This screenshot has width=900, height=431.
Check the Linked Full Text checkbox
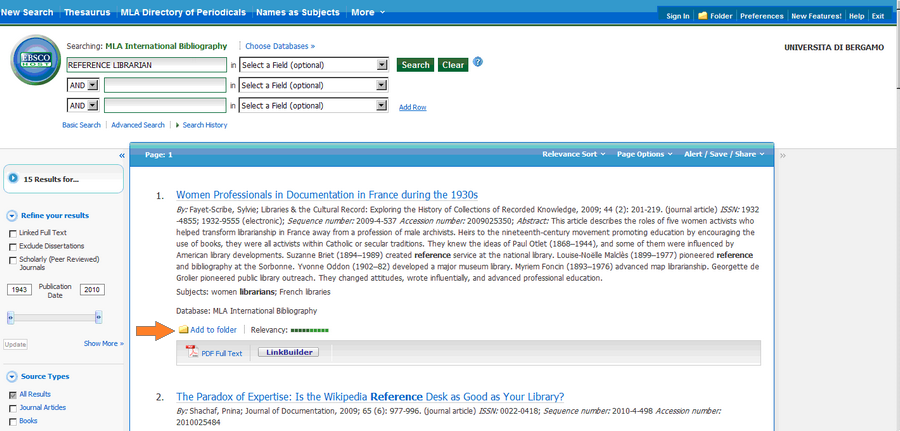tap(12, 233)
